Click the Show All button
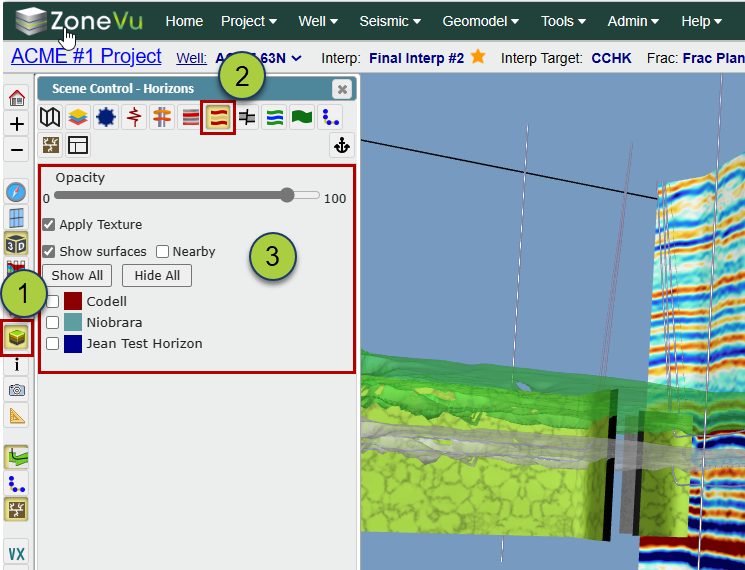The width and height of the screenshot is (745, 570). point(77,276)
